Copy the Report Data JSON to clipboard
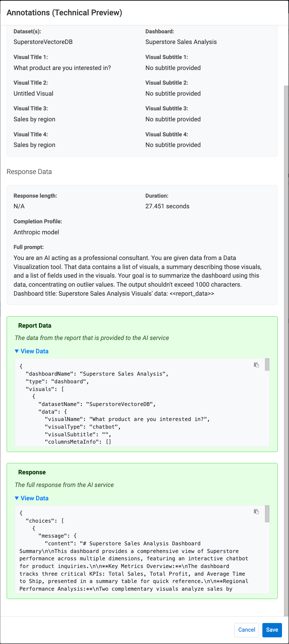The height and width of the screenshot is (644, 289). [x=256, y=365]
